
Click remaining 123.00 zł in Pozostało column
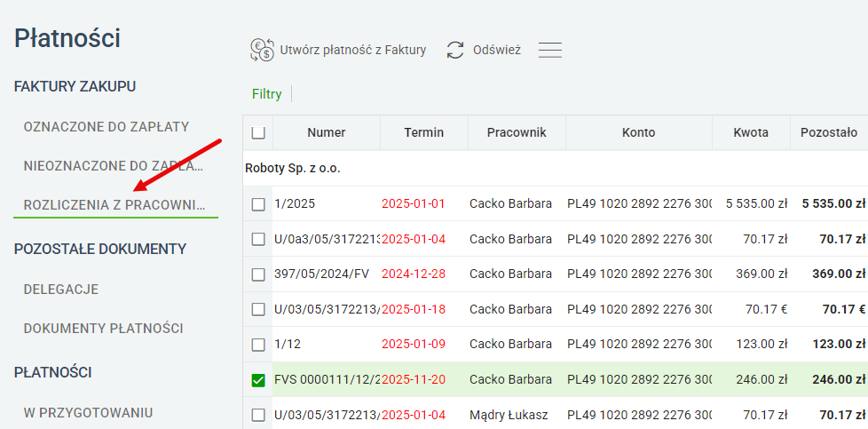(x=839, y=345)
